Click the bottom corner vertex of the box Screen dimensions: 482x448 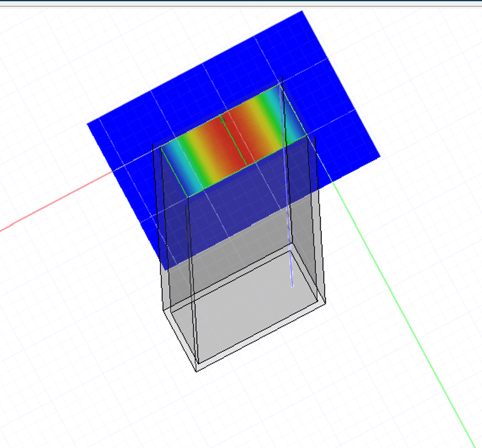[196, 370]
